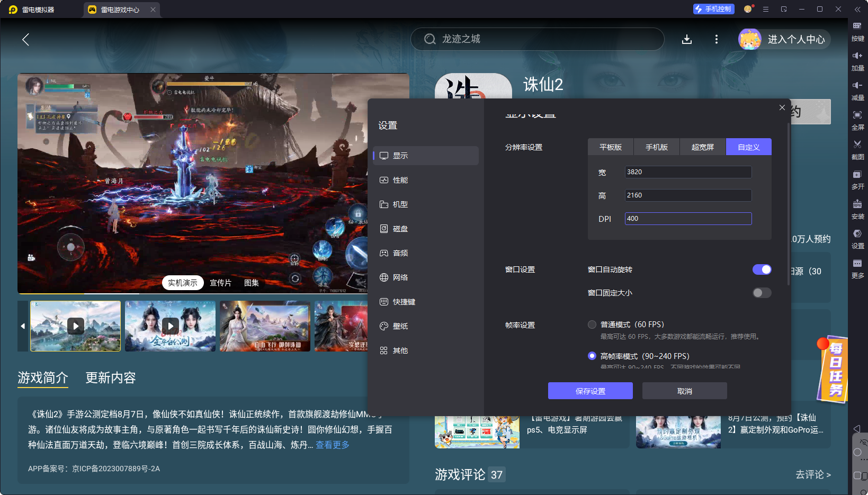This screenshot has width=868, height=495.
Task: Open the three-dot more options menu
Action: pyautogui.click(x=717, y=39)
